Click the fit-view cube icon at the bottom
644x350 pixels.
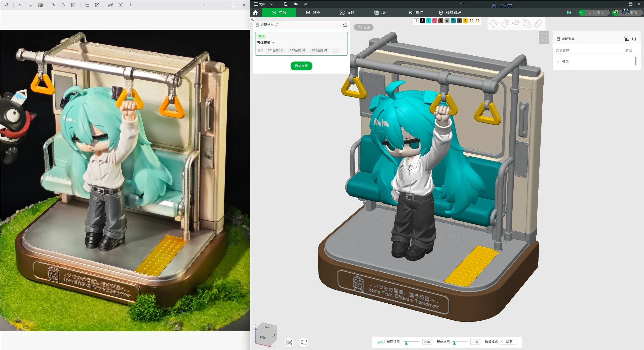[x=289, y=342]
